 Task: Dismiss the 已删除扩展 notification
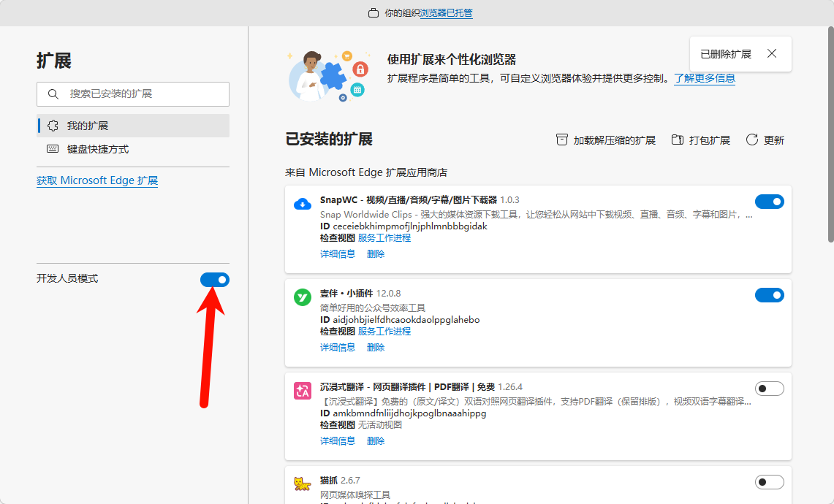(771, 53)
